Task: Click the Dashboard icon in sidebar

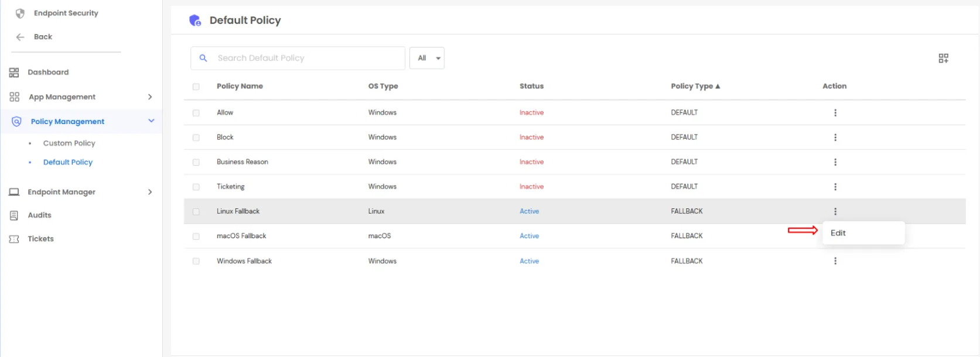Action: tap(14, 73)
